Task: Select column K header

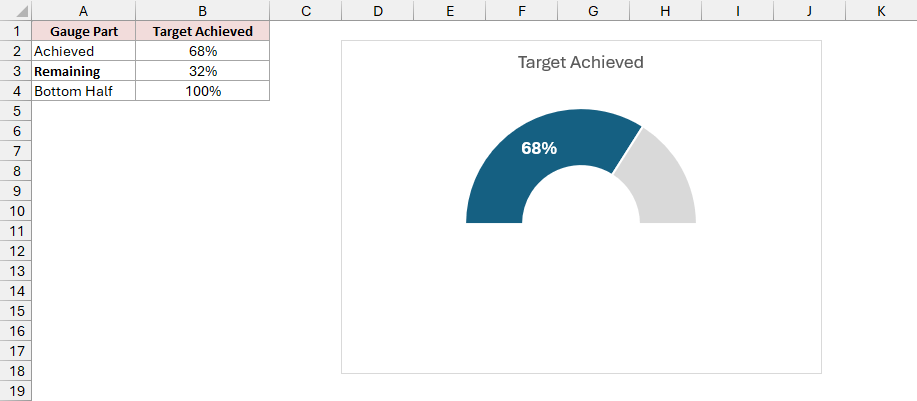Action: (881, 11)
